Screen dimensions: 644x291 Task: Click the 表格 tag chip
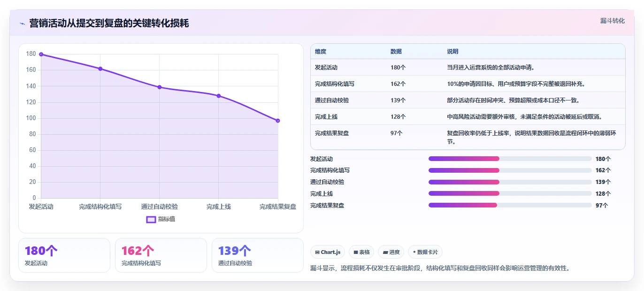[362, 252]
